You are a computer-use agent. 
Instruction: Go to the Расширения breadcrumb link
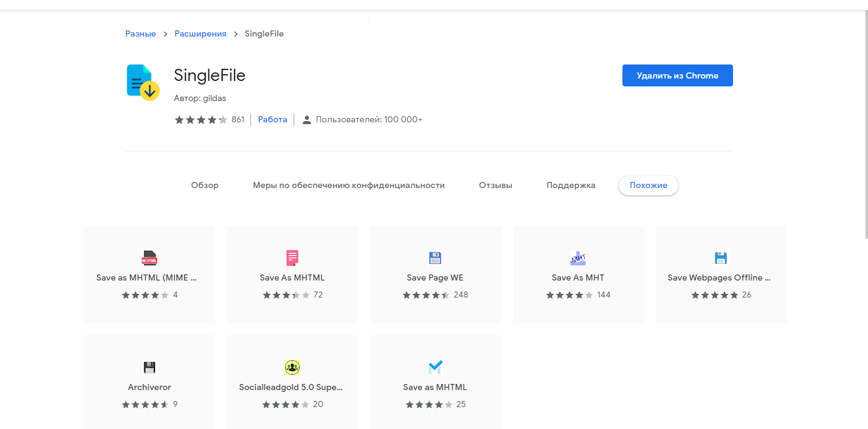coord(201,34)
